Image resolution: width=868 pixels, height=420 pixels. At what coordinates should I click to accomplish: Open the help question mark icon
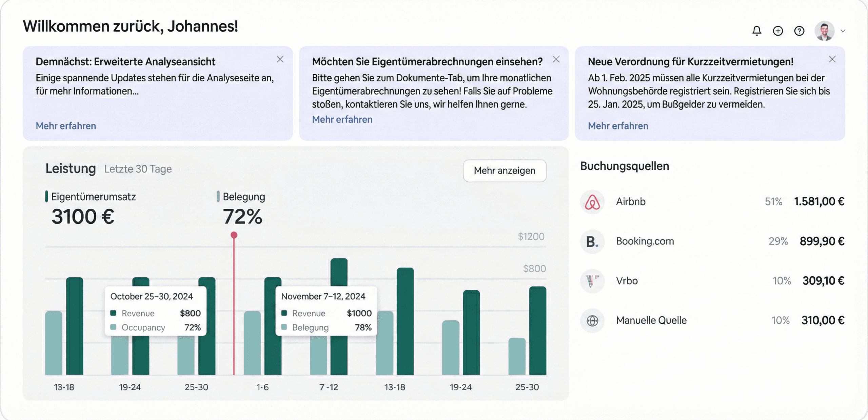coord(800,31)
